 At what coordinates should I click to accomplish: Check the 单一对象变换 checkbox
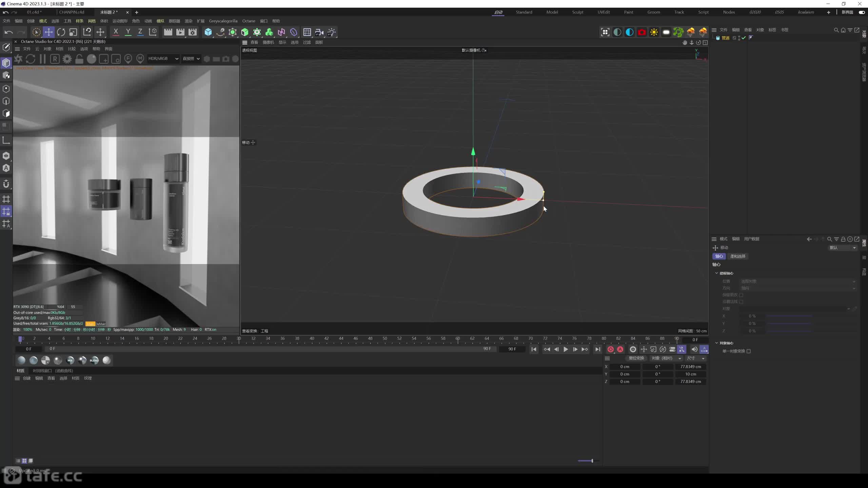[x=749, y=351]
